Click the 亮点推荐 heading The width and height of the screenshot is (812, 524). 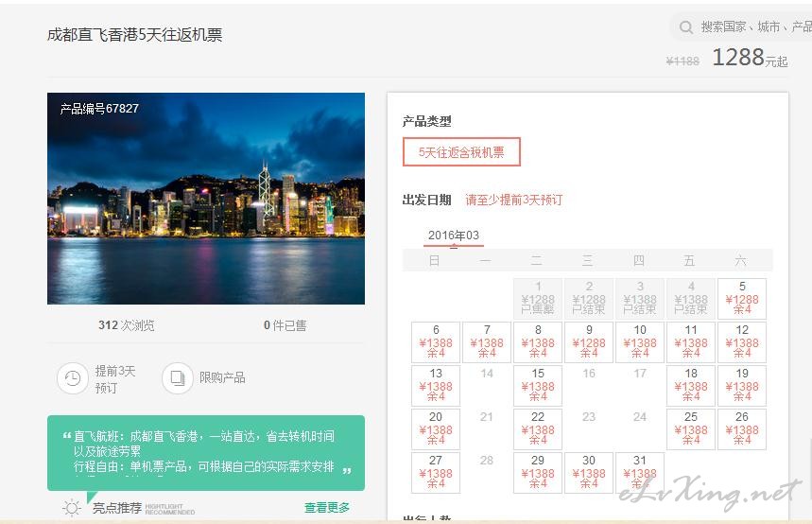tap(117, 508)
